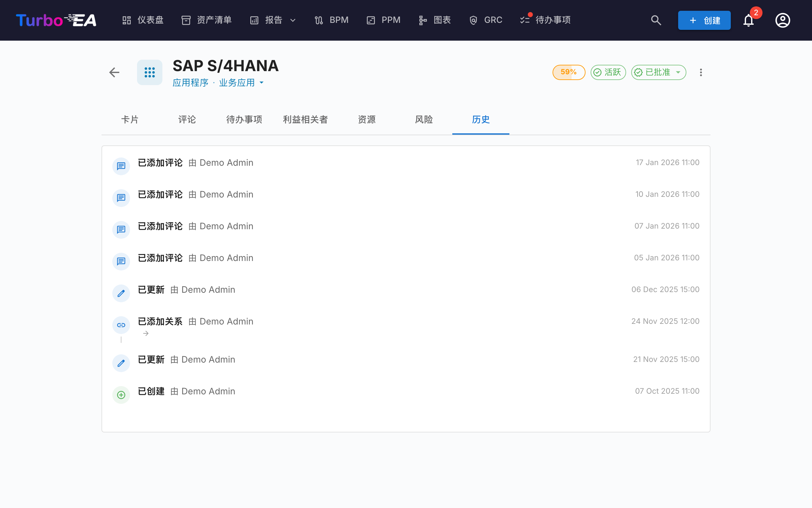Switch to the 风险 tab

424,120
